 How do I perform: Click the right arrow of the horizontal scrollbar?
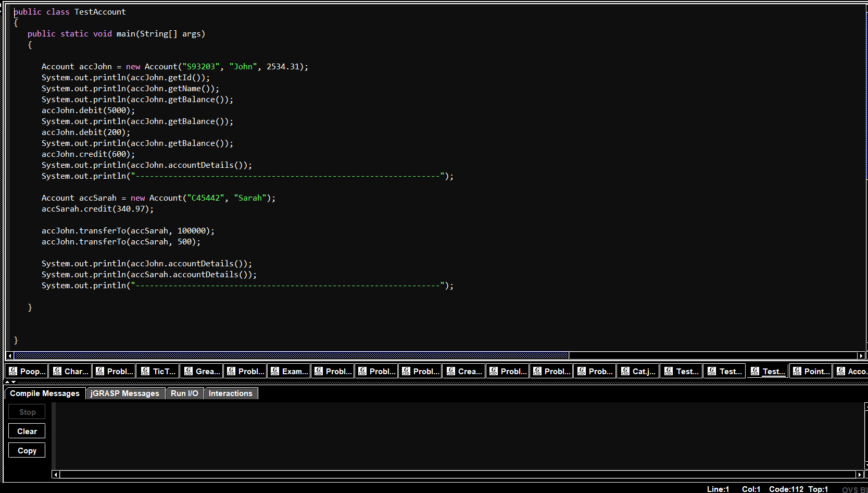click(x=861, y=355)
